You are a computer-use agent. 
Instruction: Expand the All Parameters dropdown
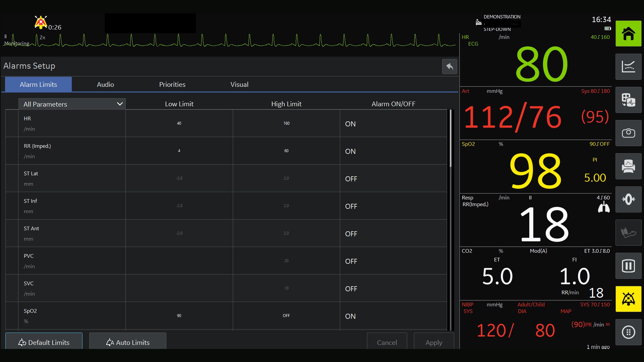pos(72,104)
